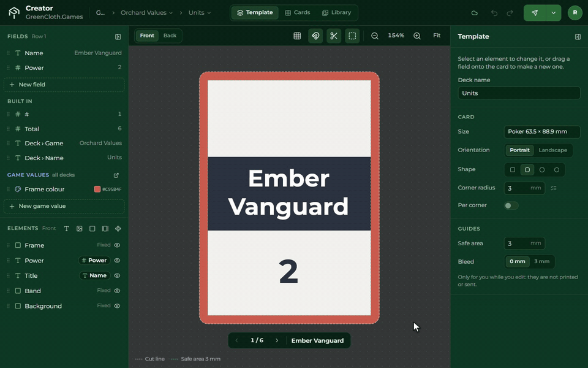Edit the Corner radius value

point(524,188)
